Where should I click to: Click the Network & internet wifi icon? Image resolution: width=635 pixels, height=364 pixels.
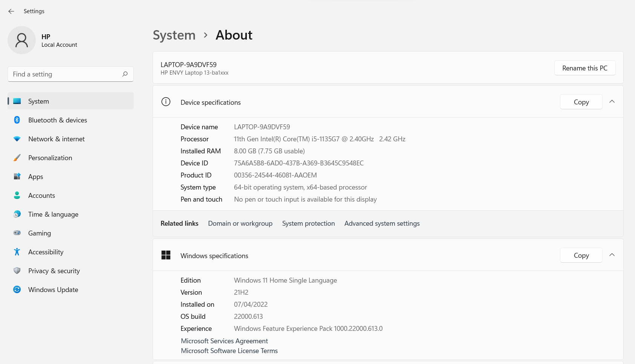pos(17,139)
